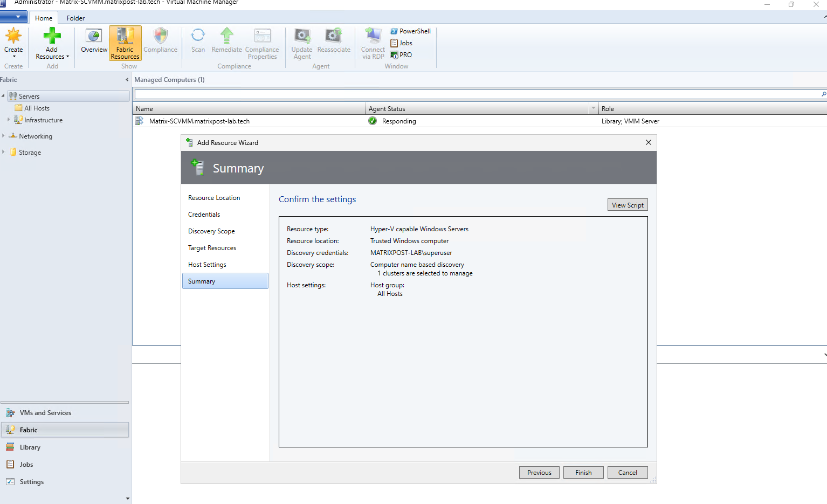Open the Jobs workspace in navigation pane
This screenshot has width=827, height=504.
coord(65,465)
